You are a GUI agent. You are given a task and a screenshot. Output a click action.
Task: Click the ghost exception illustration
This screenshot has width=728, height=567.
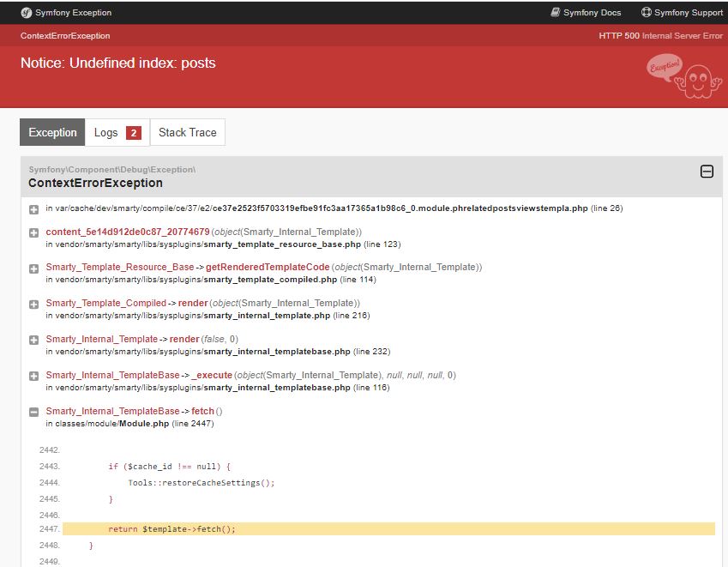click(x=684, y=76)
